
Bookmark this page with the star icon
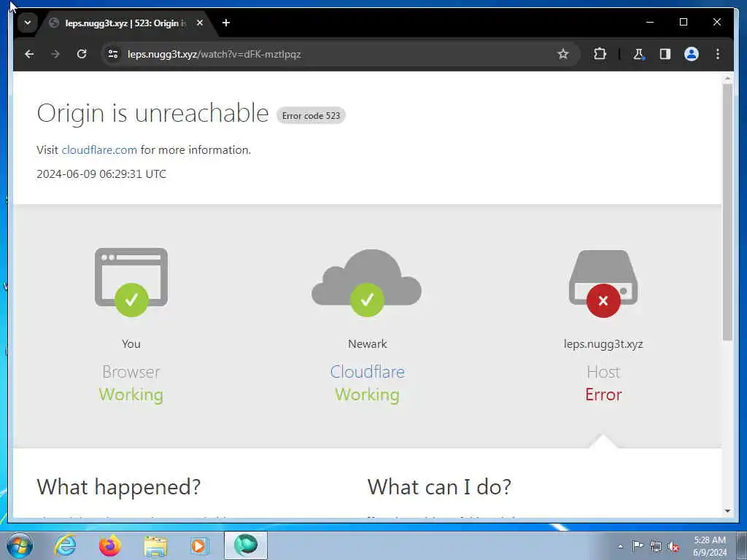coord(562,54)
